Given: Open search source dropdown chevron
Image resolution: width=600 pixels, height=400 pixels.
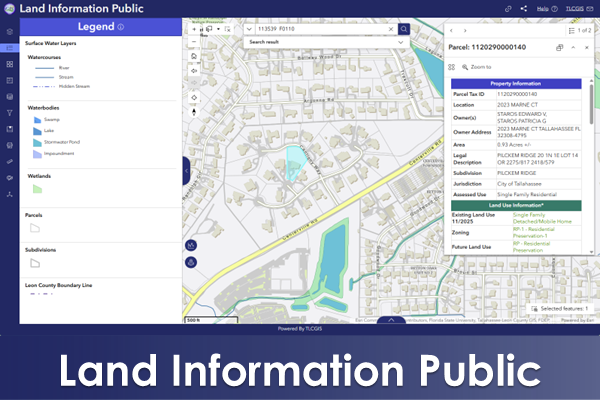Looking at the screenshot, I should click(249, 29).
